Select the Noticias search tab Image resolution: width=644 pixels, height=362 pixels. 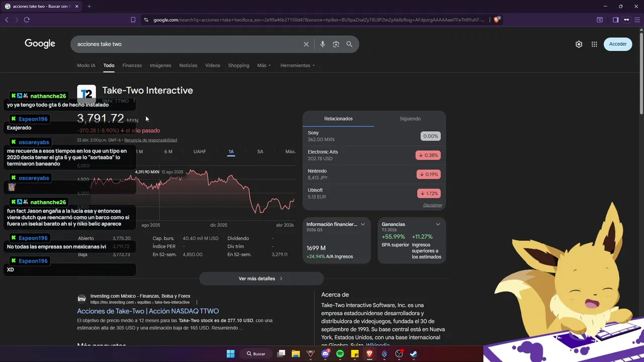pos(188,65)
